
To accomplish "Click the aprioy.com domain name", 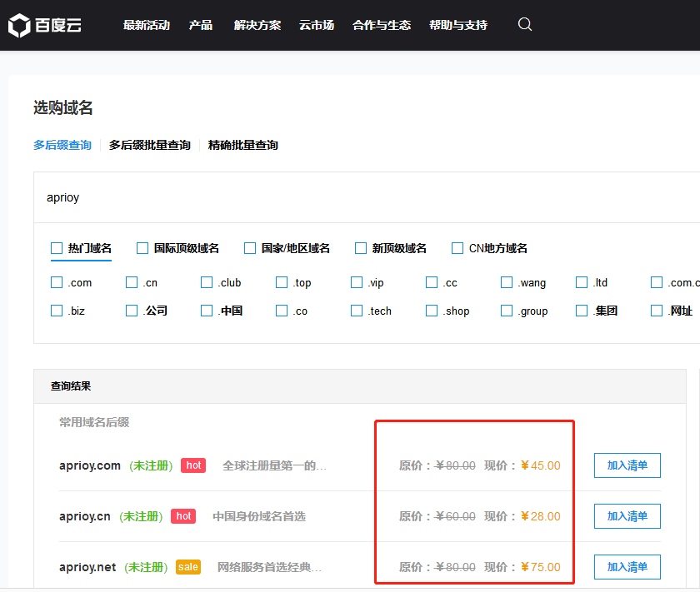I will pos(90,465).
